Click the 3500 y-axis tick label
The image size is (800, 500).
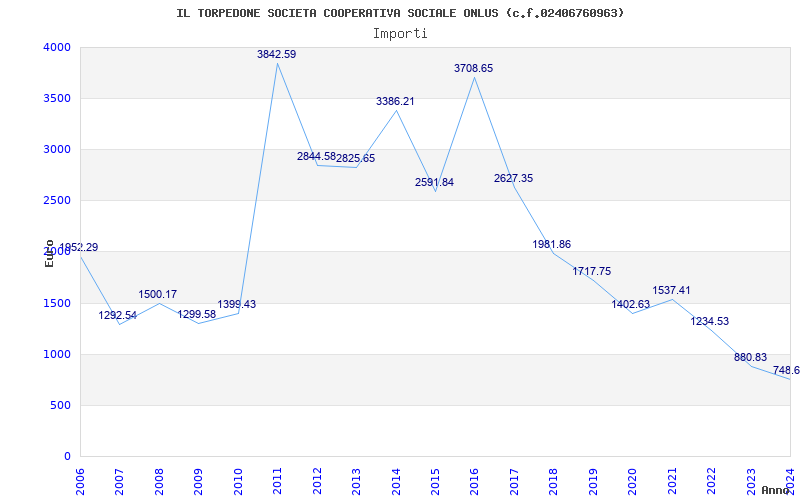point(55,98)
